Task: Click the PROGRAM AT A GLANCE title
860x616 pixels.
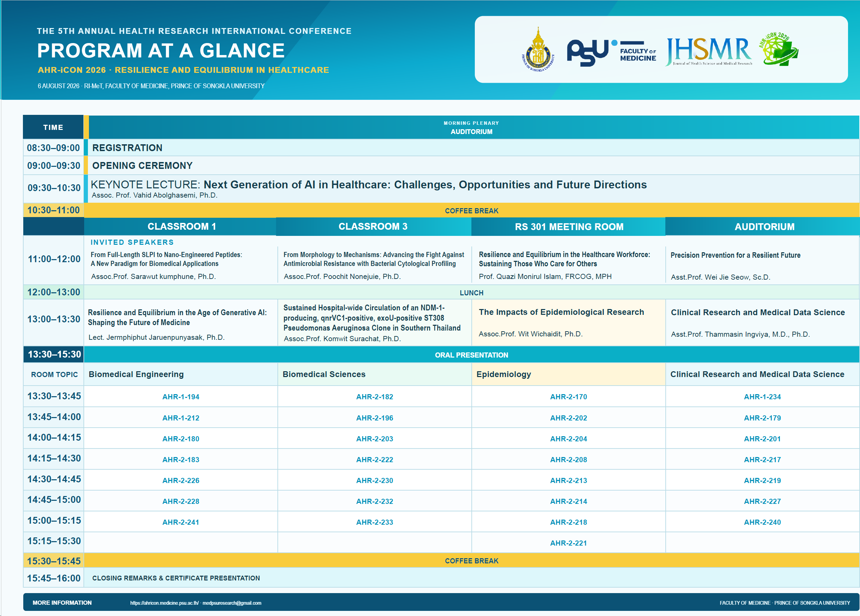Action: click(161, 50)
